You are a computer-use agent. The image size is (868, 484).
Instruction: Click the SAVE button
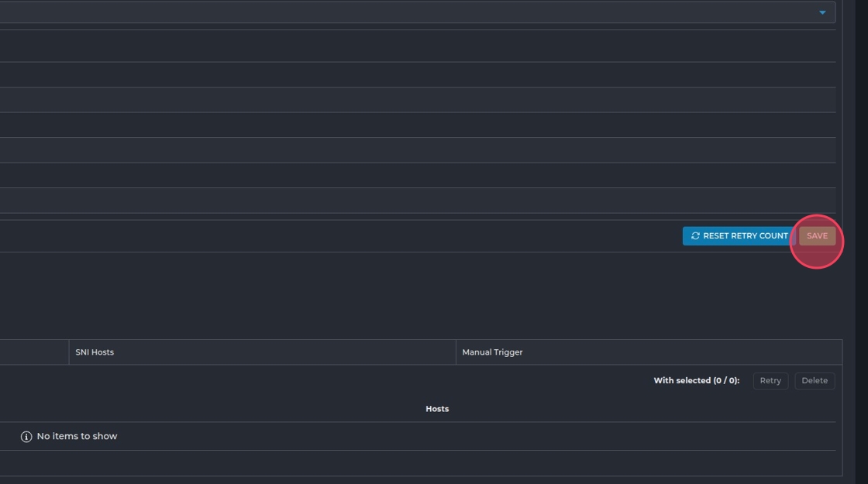(817, 236)
